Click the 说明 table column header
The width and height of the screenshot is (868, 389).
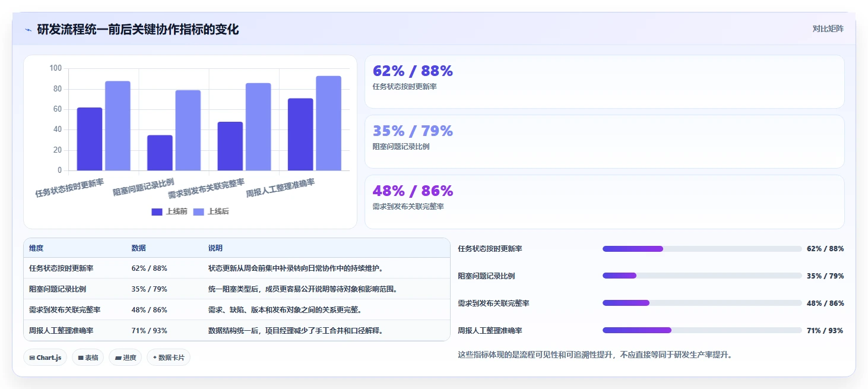click(x=215, y=248)
